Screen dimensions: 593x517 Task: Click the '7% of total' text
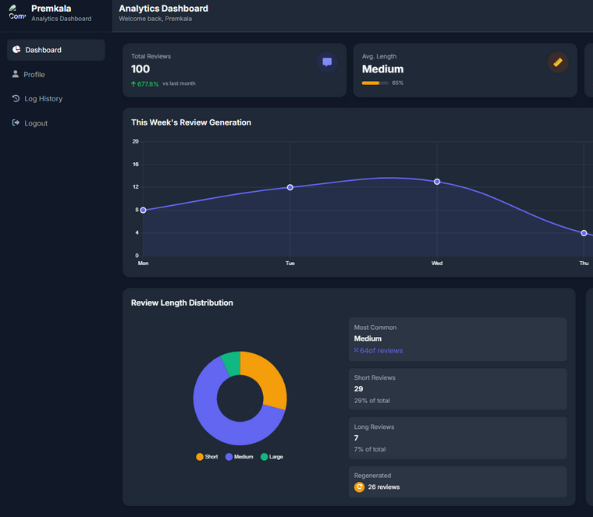(370, 449)
